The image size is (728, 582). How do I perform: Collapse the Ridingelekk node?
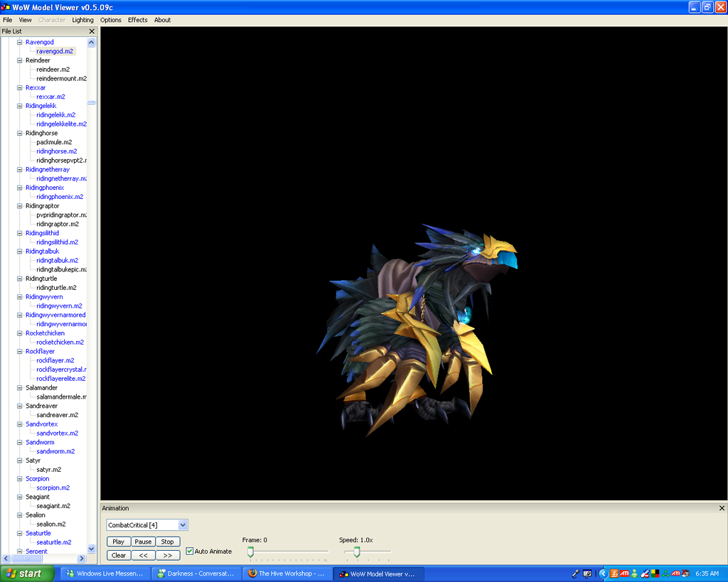coord(19,106)
